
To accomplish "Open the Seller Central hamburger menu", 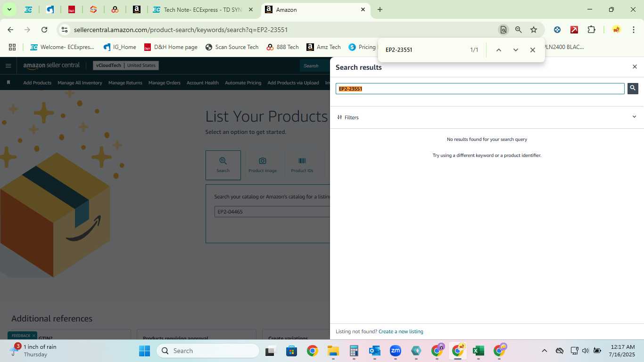I will click(x=8, y=66).
